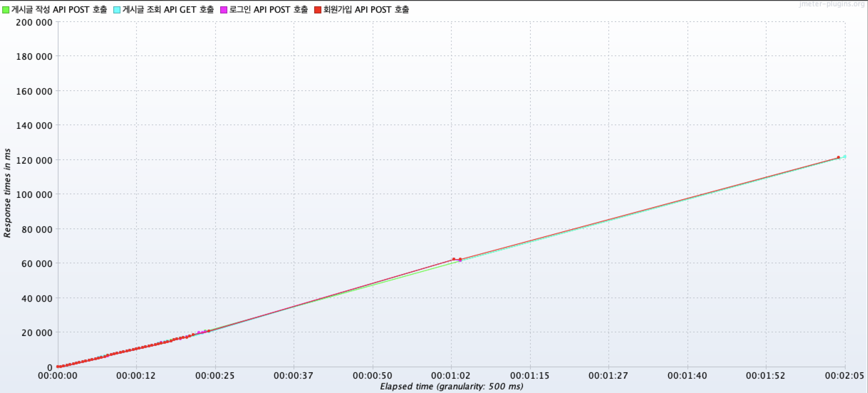The width and height of the screenshot is (868, 393).
Task: Click the green legend swatch for 게시글 작성
Action: click(6, 10)
